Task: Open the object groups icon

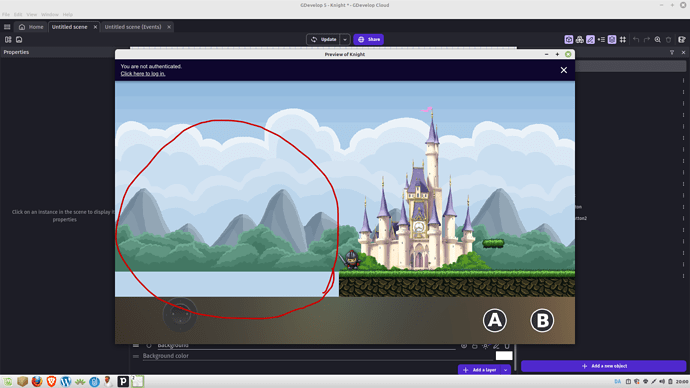Action: [580, 40]
